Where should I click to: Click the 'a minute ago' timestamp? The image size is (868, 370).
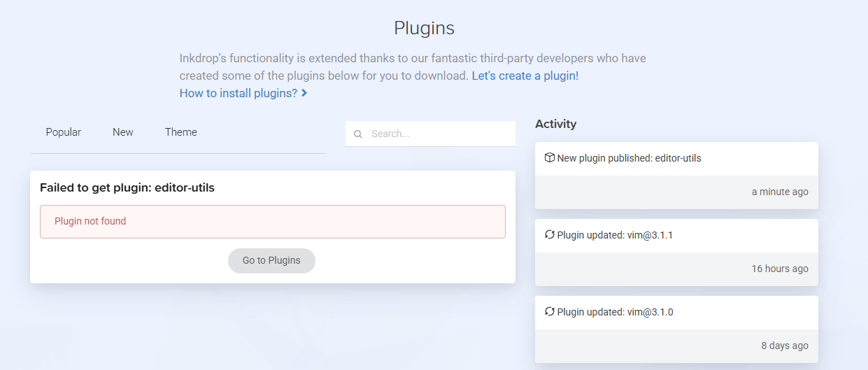coord(780,192)
